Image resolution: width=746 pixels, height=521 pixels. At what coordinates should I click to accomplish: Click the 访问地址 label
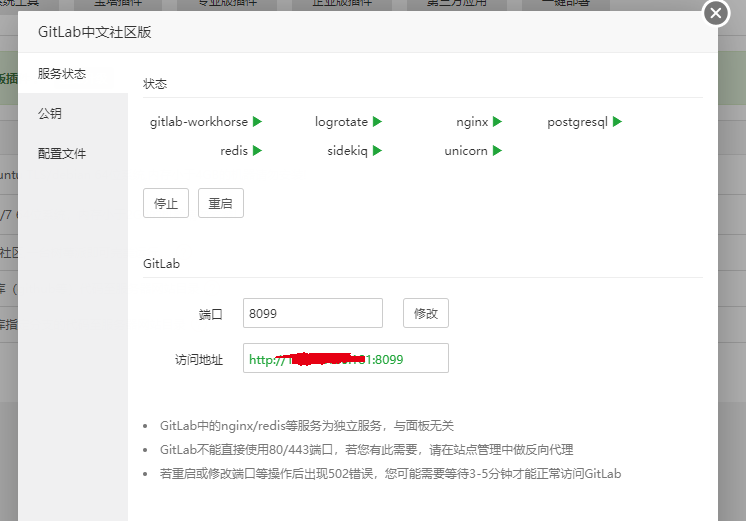pos(199,359)
